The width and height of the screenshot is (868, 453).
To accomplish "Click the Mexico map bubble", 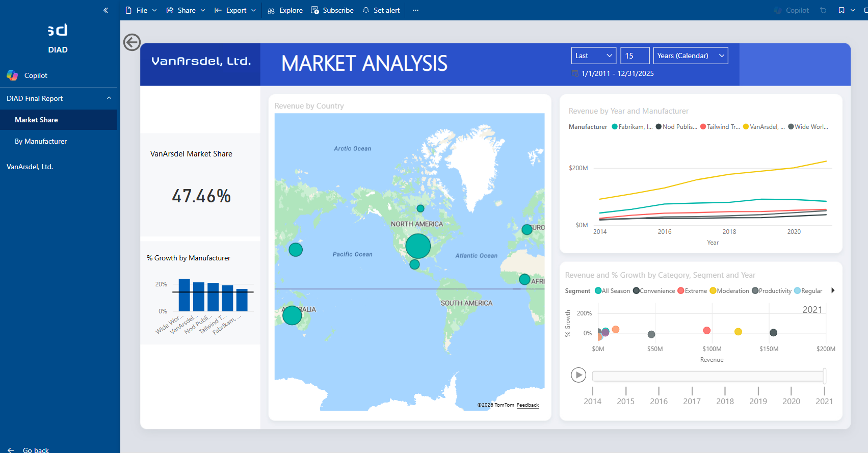I will (414, 264).
